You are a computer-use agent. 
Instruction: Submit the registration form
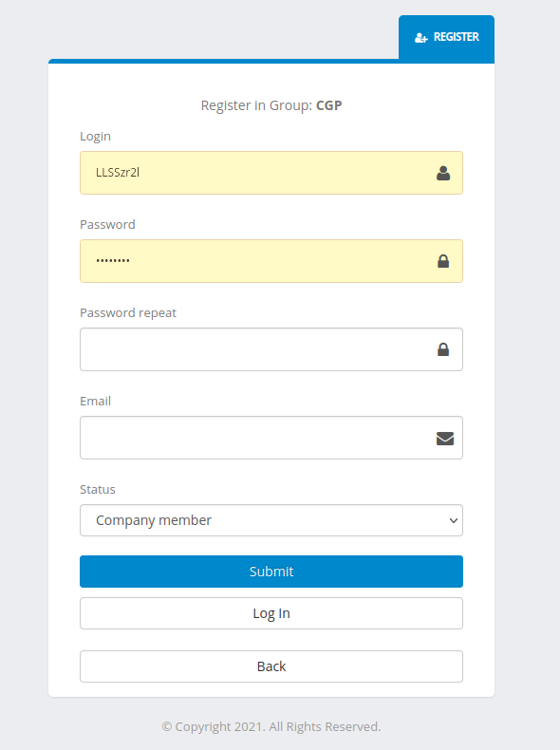[x=271, y=572]
